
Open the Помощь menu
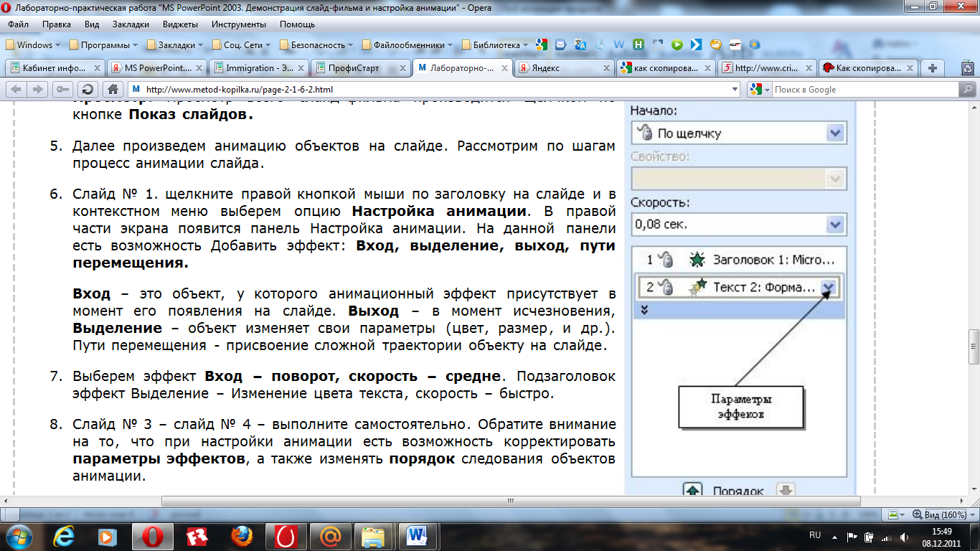[297, 24]
